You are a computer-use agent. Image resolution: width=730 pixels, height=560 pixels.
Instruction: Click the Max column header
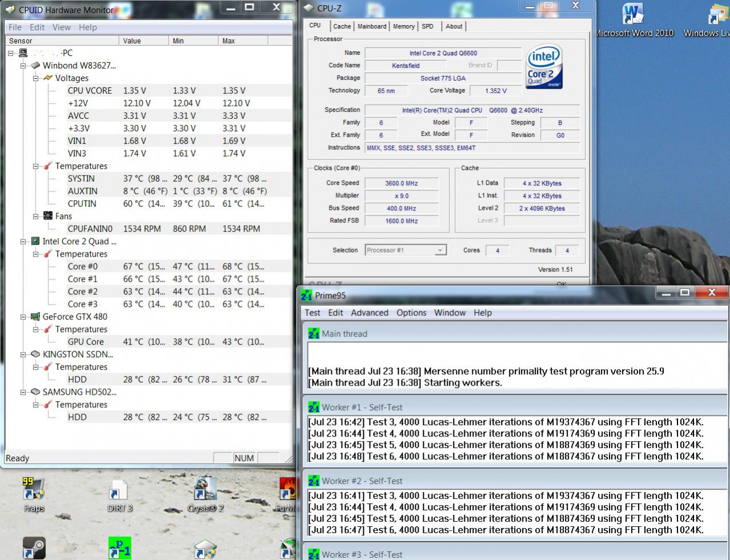coord(243,41)
